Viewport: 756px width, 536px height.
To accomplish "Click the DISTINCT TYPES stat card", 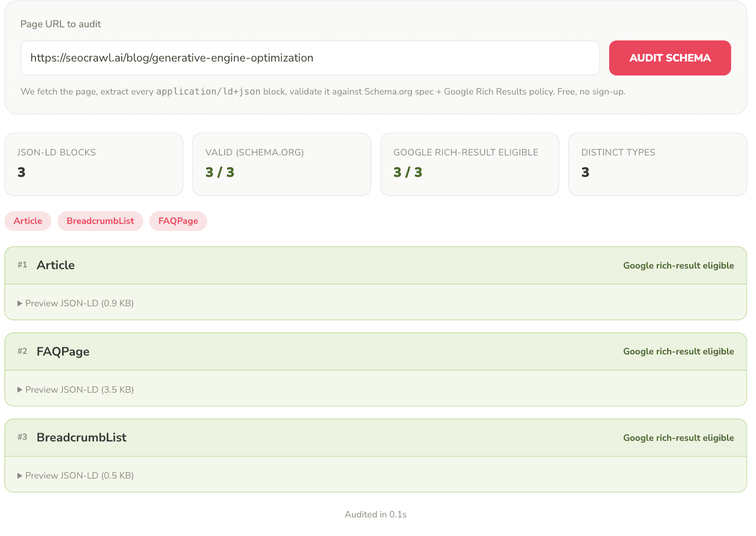I will coord(658,164).
